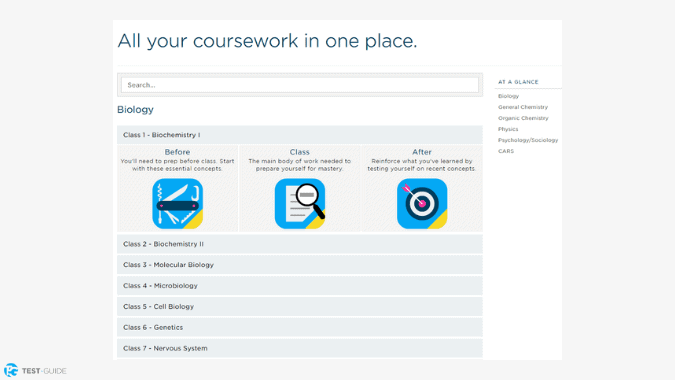Screen dimensions: 675x380
Task: Expand Class 3 - Molecular Biology
Action: pyautogui.click(x=300, y=265)
